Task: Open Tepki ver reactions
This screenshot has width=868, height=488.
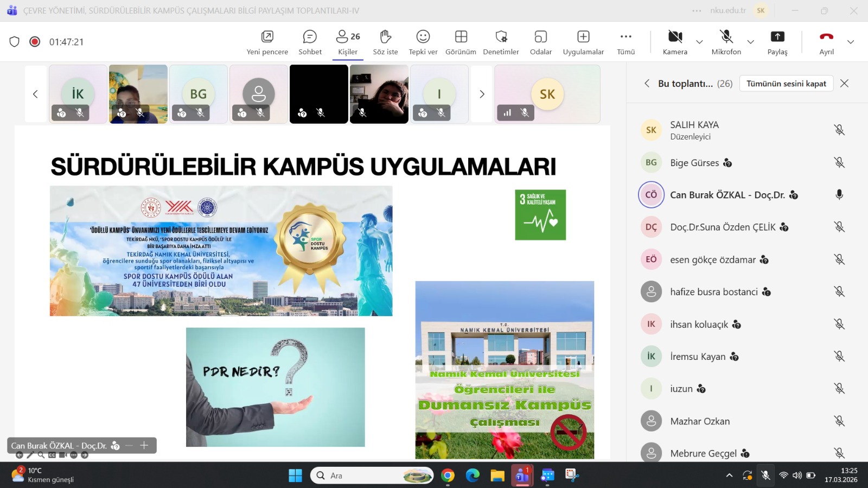Action: point(423,42)
